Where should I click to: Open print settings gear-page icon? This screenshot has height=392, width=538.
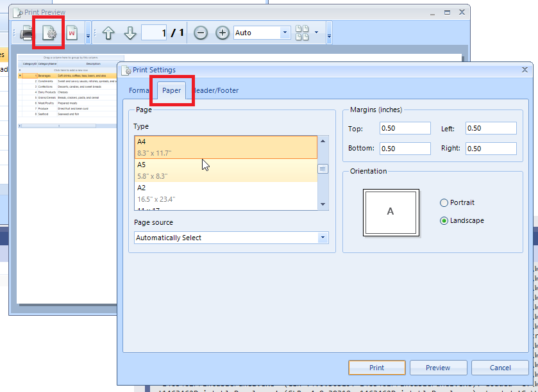[x=49, y=33]
